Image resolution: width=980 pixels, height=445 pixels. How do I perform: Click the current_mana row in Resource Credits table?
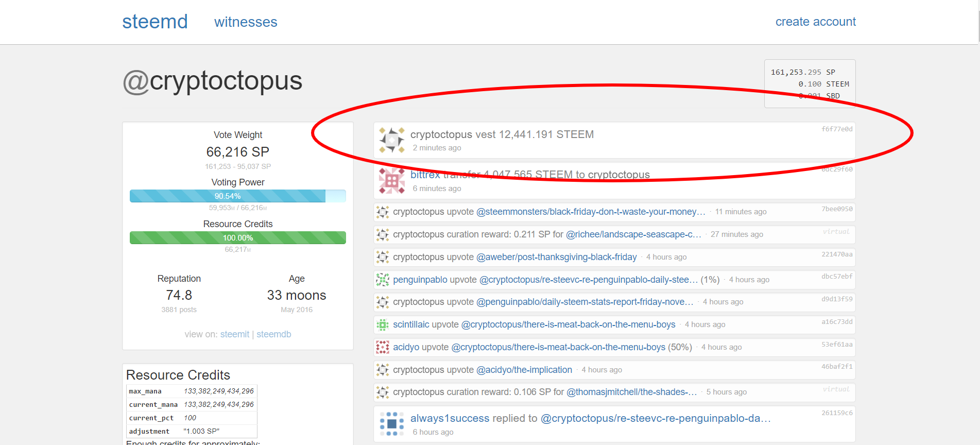tap(192, 405)
